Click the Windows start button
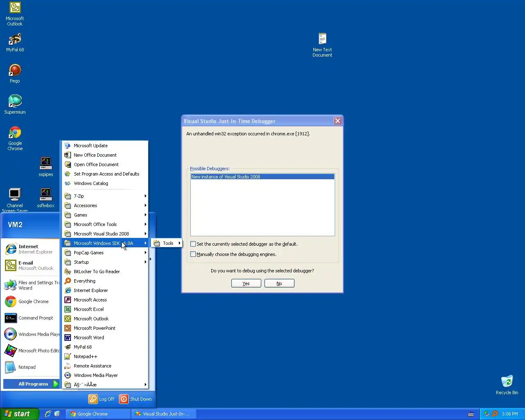 pos(19,414)
